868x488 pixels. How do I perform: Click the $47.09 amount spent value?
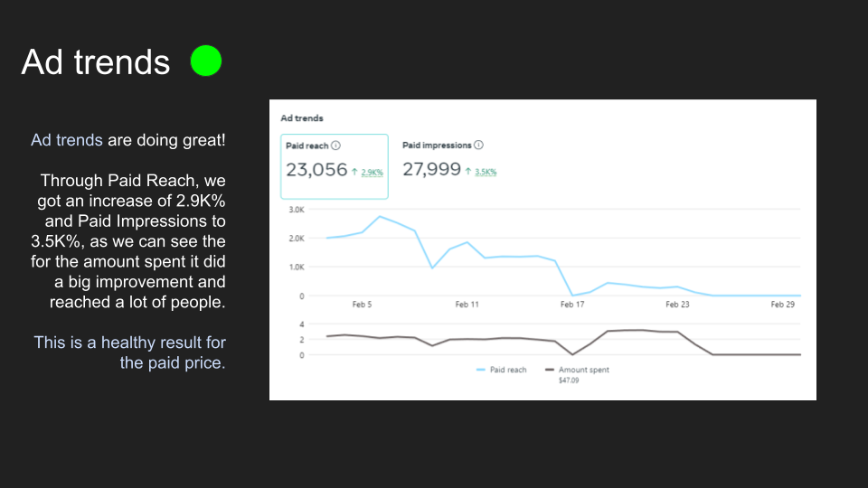point(570,380)
